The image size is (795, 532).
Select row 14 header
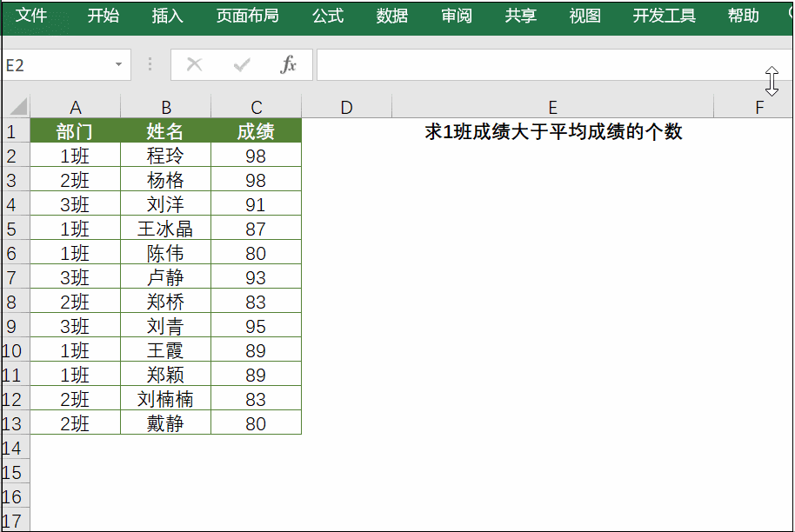coord(16,448)
